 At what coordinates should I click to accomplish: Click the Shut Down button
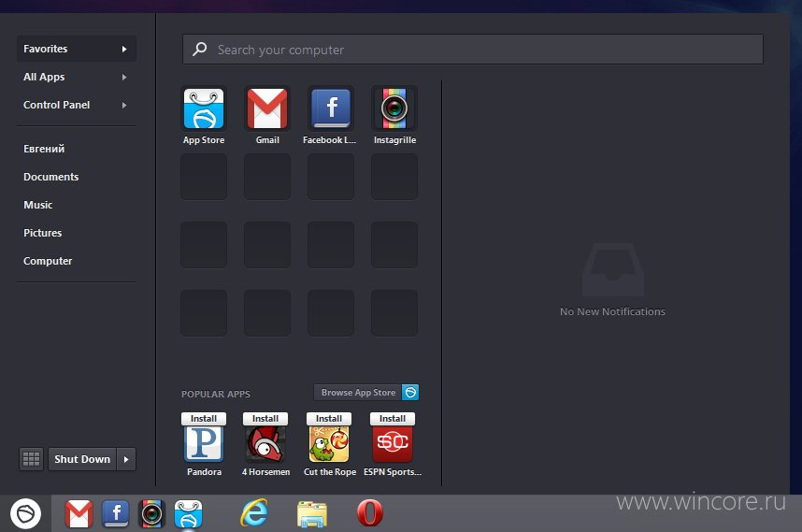[82, 459]
